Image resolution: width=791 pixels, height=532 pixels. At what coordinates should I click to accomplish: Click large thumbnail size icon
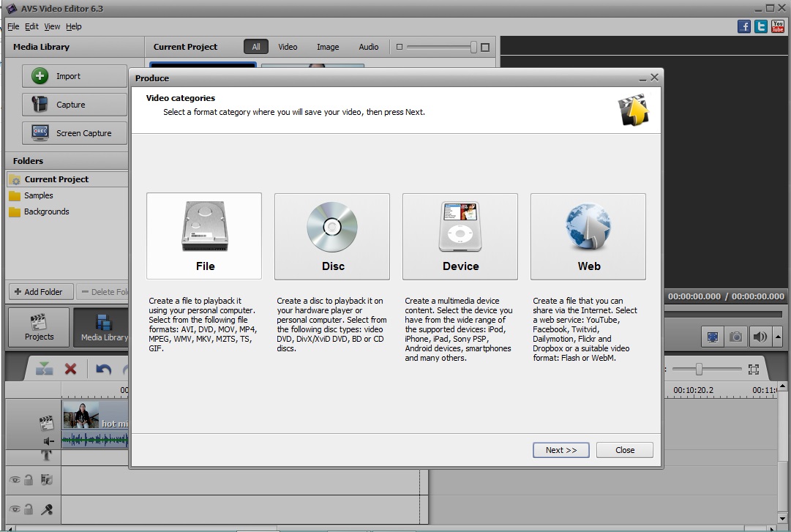[x=485, y=47]
